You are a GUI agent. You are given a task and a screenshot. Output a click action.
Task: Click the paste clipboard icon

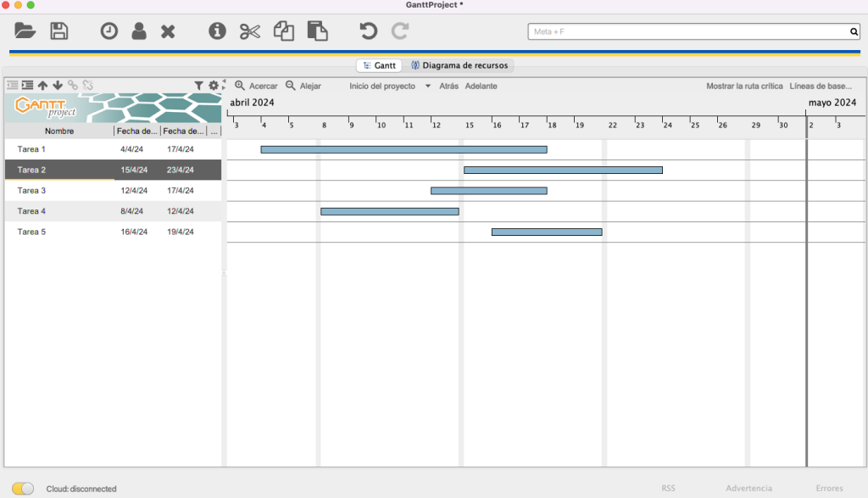click(x=317, y=31)
